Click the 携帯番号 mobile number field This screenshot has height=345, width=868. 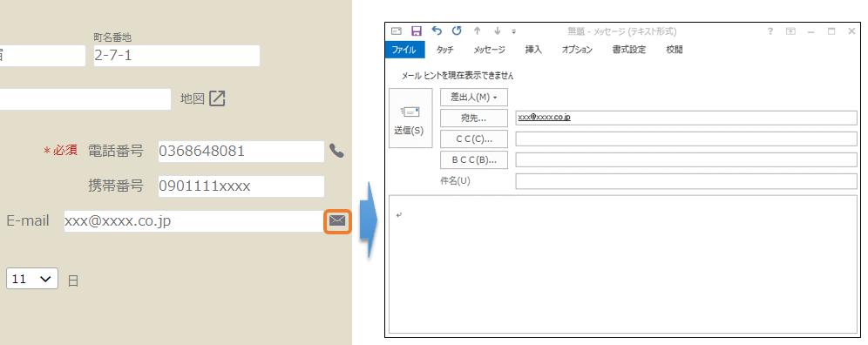tap(241, 186)
